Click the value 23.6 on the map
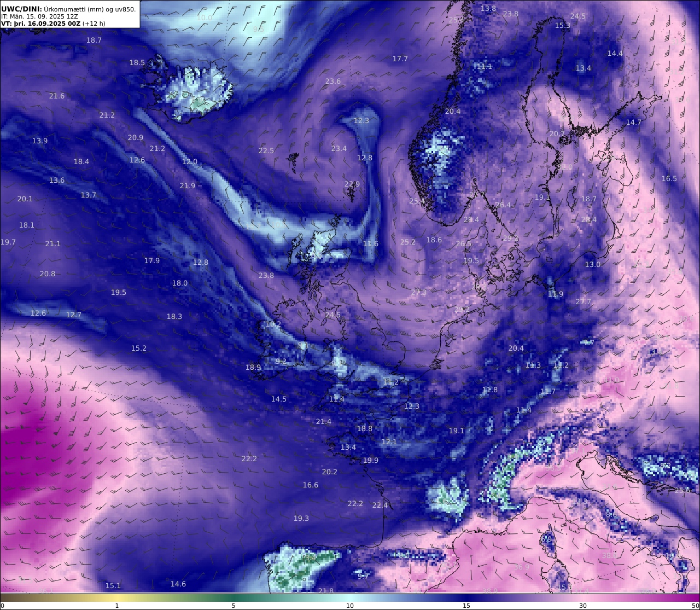 click(x=333, y=82)
